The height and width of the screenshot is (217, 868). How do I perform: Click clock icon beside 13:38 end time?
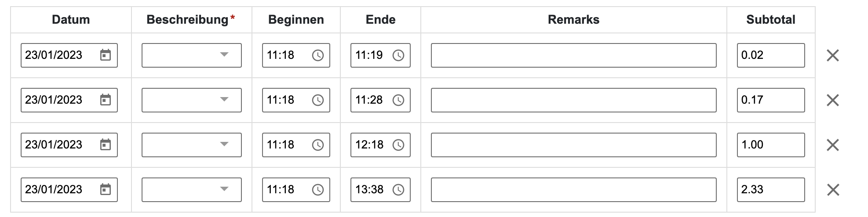pyautogui.click(x=398, y=190)
